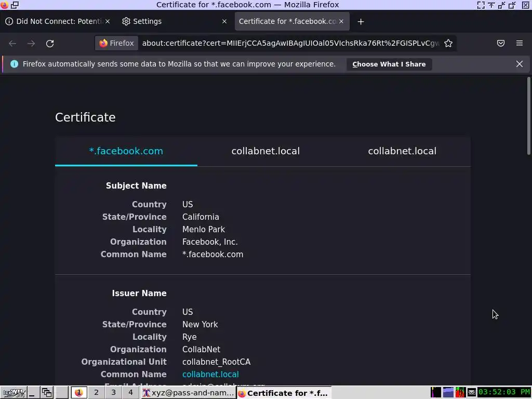Image resolution: width=532 pixels, height=399 pixels.
Task: Click the mail envelope tray icon
Action: pyautogui.click(x=471, y=393)
